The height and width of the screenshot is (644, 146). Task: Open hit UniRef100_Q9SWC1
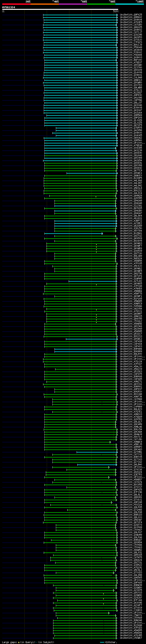pyautogui.click(x=131, y=173)
